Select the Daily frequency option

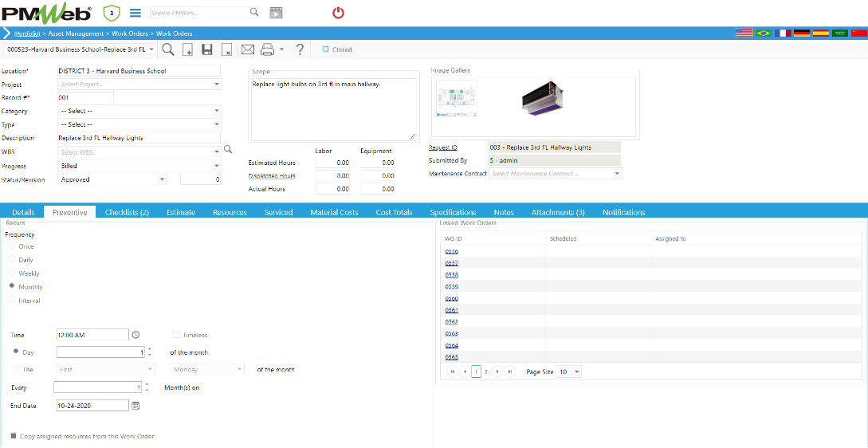(x=12, y=259)
